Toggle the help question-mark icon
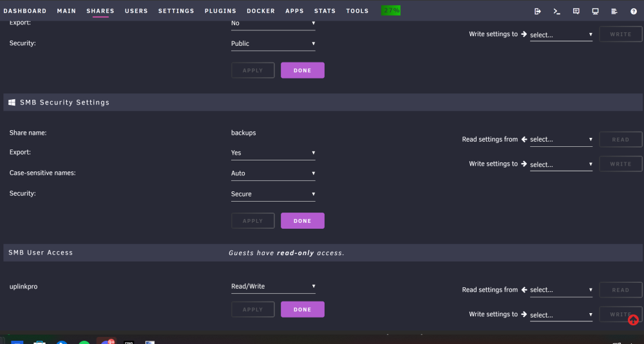 point(634,12)
